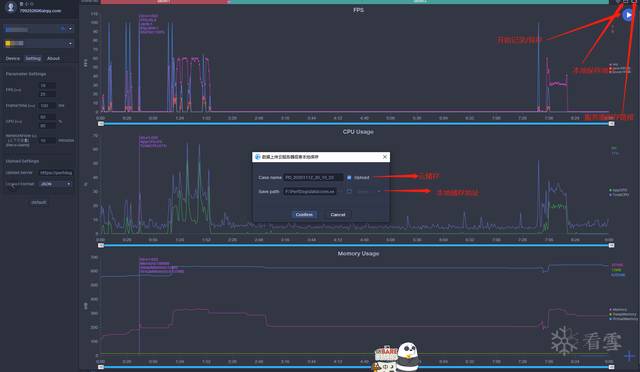Open the Upload Format JSON dropdown
This screenshot has height=372, width=640.
click(56, 184)
